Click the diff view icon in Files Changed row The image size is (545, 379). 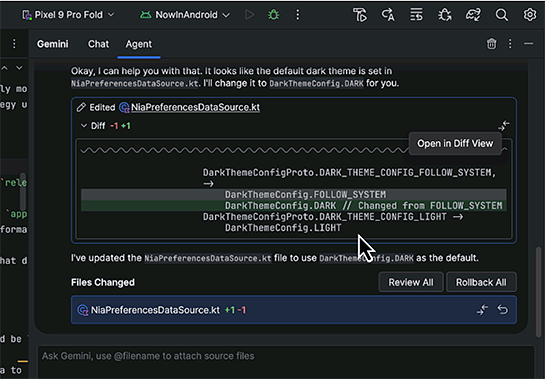click(x=482, y=309)
